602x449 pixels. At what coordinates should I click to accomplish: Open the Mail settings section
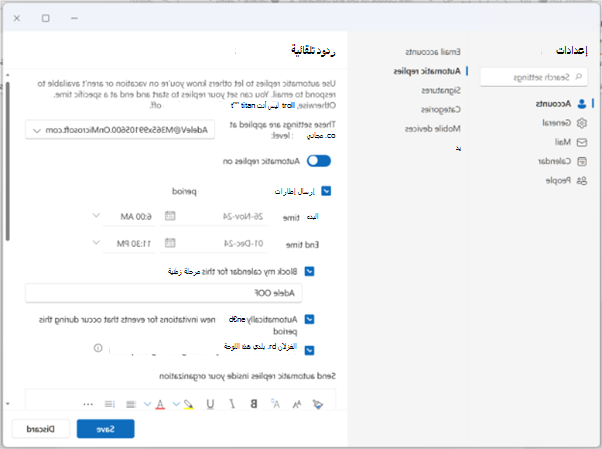pos(563,142)
